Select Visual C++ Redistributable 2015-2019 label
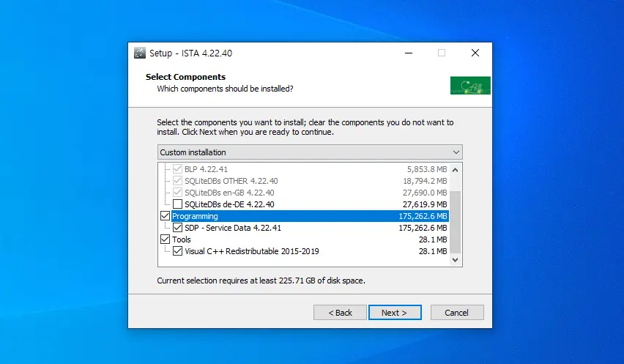The width and height of the screenshot is (624, 364). click(252, 251)
